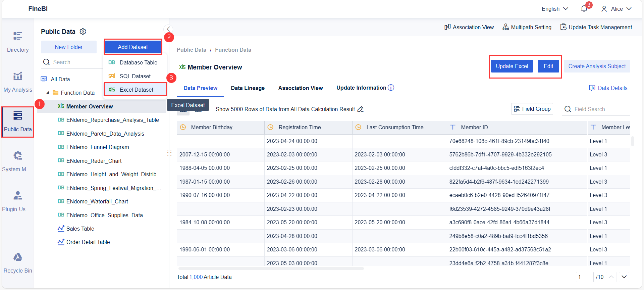
Task: Click Create Analysis Subject
Action: tap(597, 66)
